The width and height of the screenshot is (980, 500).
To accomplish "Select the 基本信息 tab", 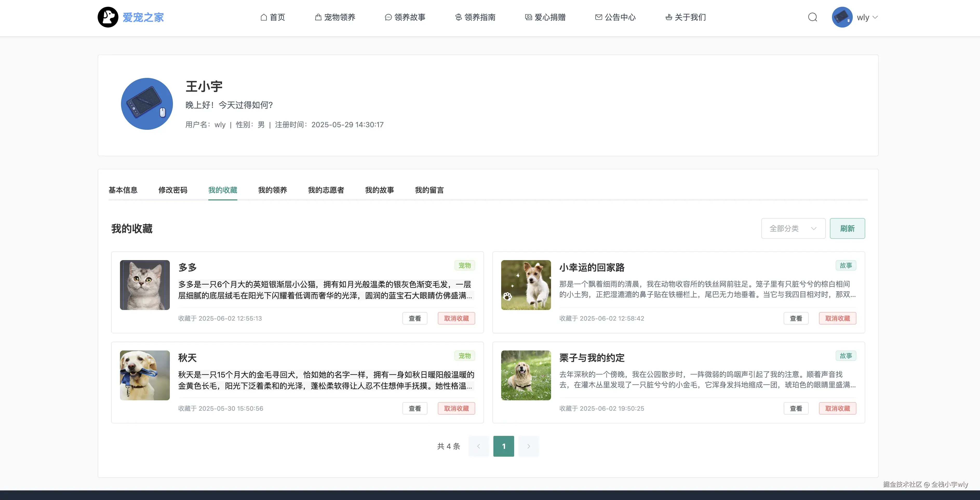I will [123, 190].
